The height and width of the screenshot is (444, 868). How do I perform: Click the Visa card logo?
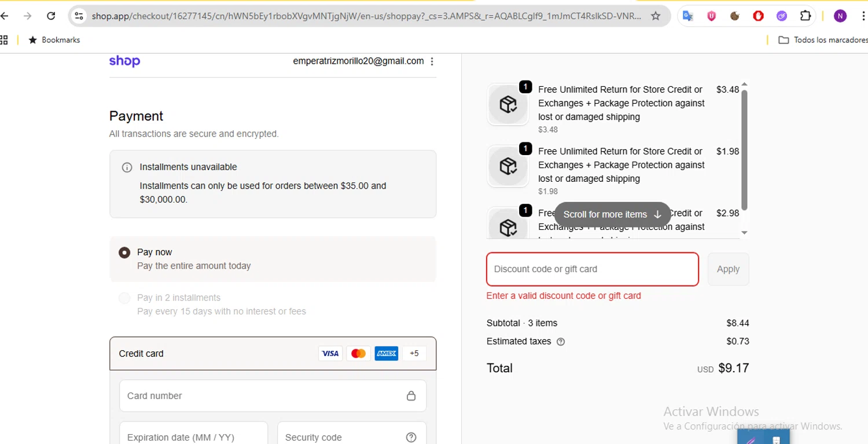330,353
